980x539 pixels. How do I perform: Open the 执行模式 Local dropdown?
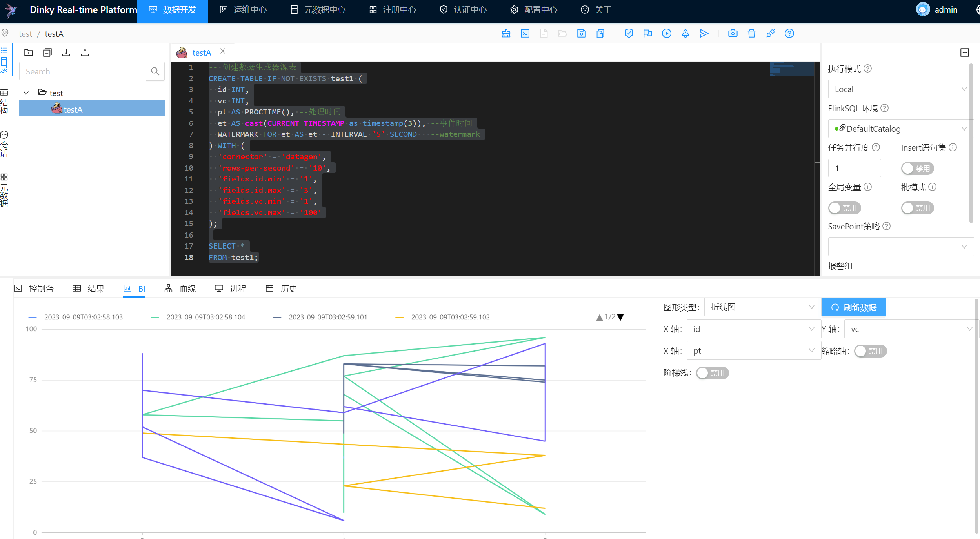click(x=900, y=89)
